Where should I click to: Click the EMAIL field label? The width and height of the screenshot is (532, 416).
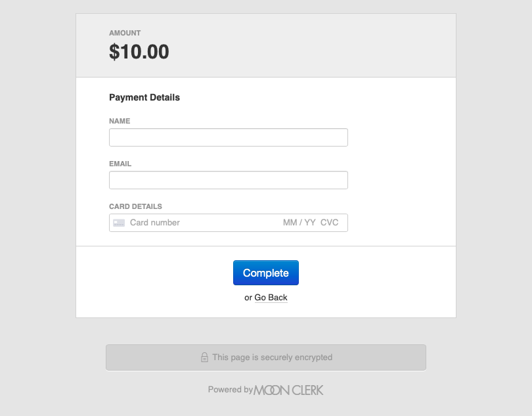[120, 164]
